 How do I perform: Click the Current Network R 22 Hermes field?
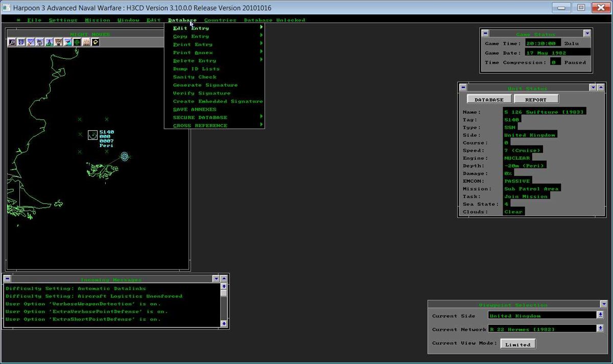click(x=542, y=329)
